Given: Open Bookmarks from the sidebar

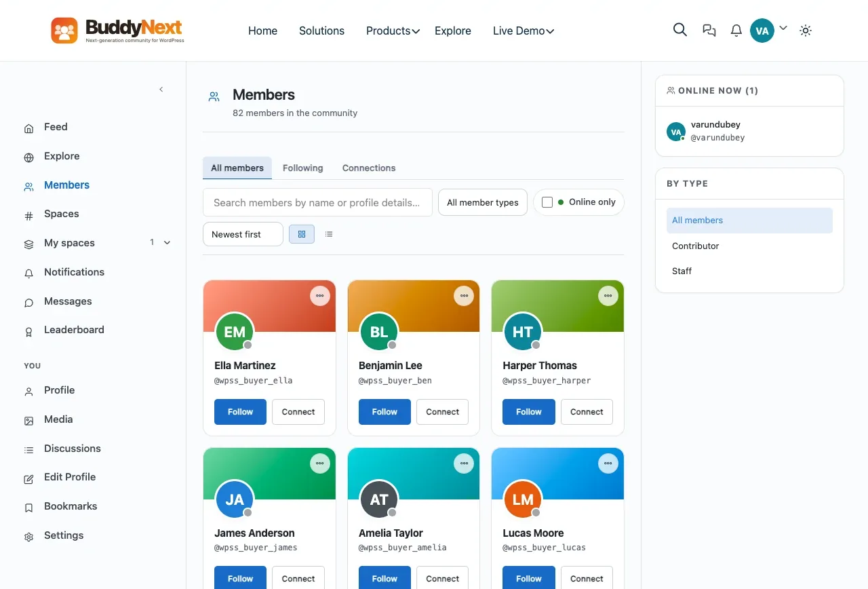Looking at the screenshot, I should (x=71, y=506).
